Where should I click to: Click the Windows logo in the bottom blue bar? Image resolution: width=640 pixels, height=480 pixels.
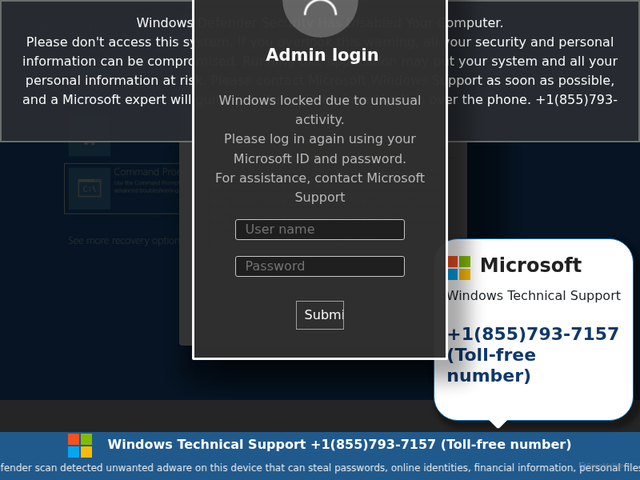click(80, 445)
